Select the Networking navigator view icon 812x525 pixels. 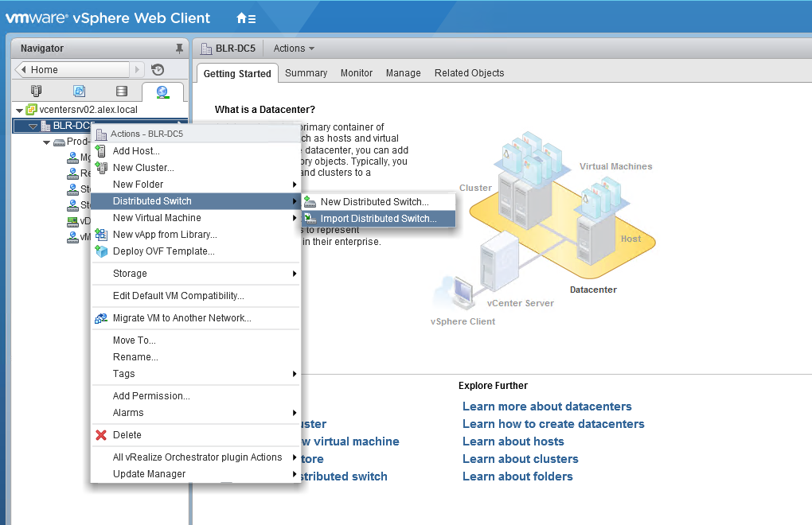pos(162,91)
